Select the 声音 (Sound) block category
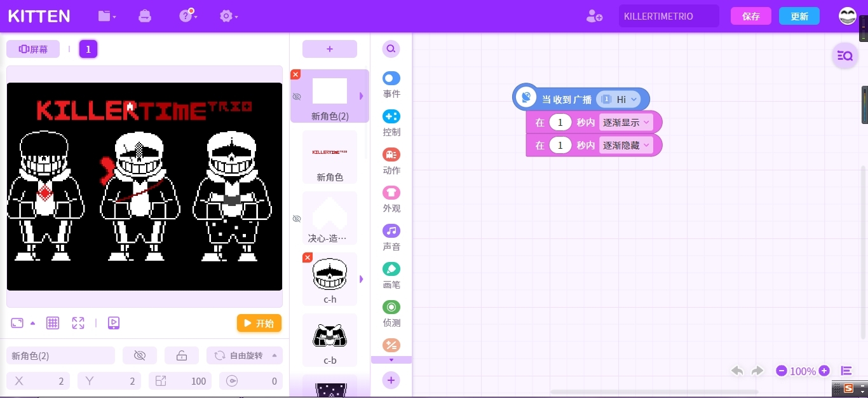 [x=391, y=238]
